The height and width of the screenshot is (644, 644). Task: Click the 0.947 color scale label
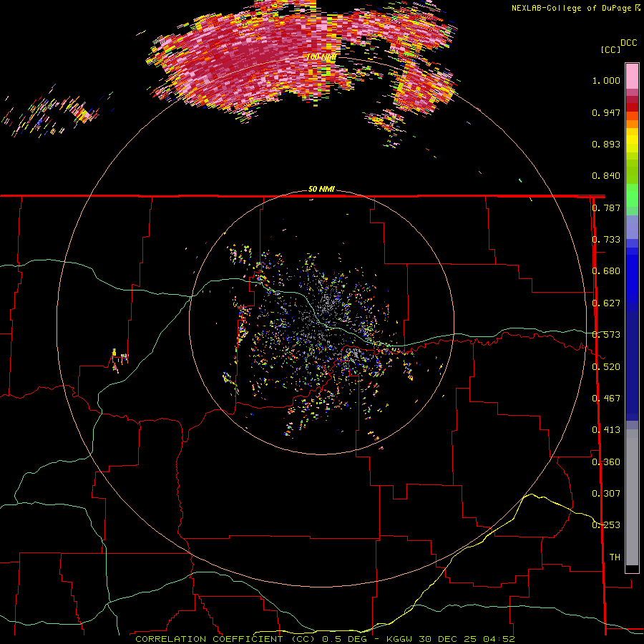[606, 112]
